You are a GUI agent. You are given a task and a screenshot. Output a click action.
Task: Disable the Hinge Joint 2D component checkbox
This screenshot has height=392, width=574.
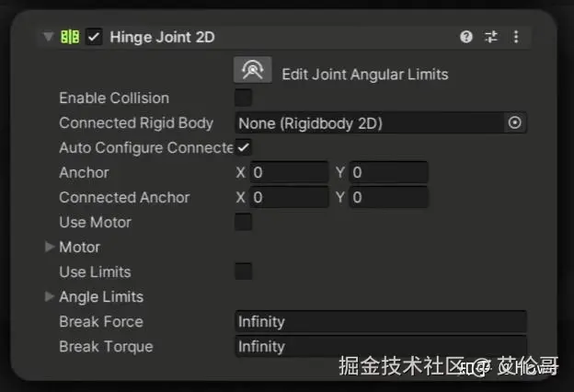(94, 37)
